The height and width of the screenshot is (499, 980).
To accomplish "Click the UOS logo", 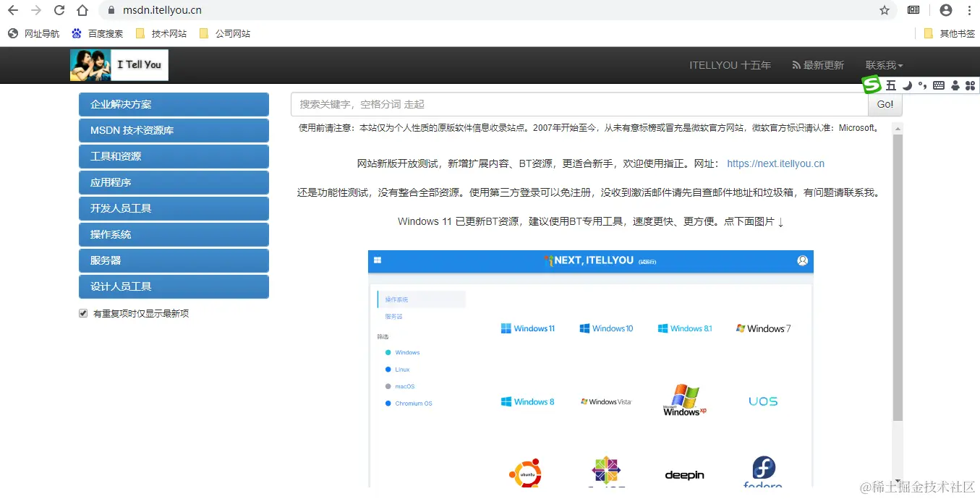I will pyautogui.click(x=763, y=401).
